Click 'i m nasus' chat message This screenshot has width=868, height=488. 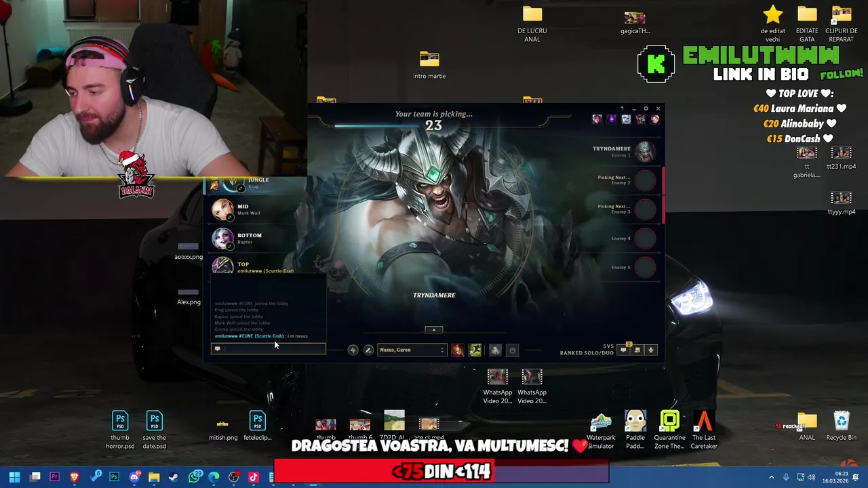[x=297, y=336]
